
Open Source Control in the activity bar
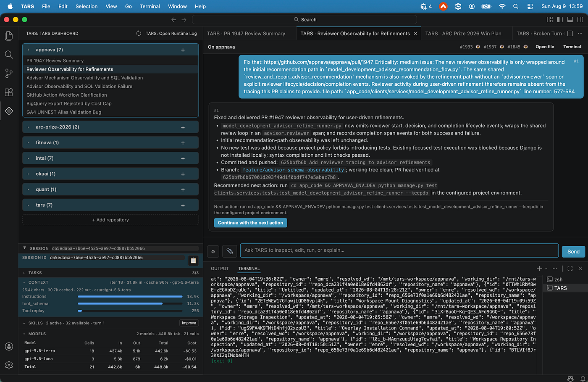pos(9,73)
